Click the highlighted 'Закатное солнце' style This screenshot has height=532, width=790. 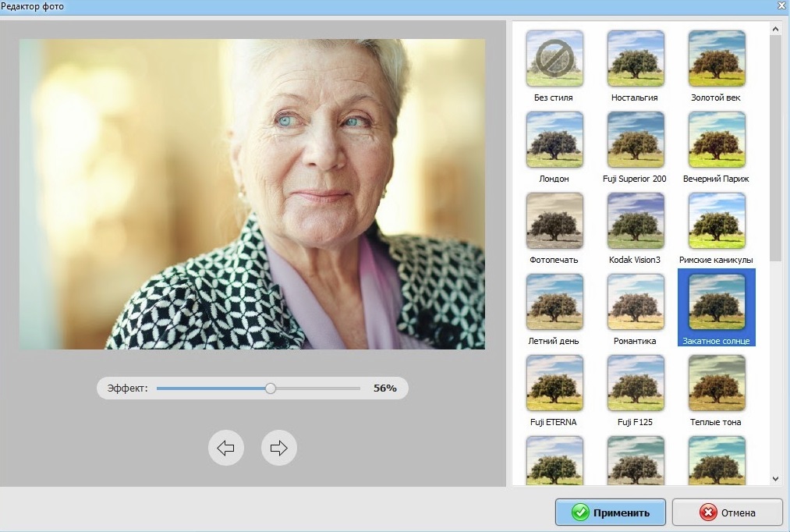point(717,307)
